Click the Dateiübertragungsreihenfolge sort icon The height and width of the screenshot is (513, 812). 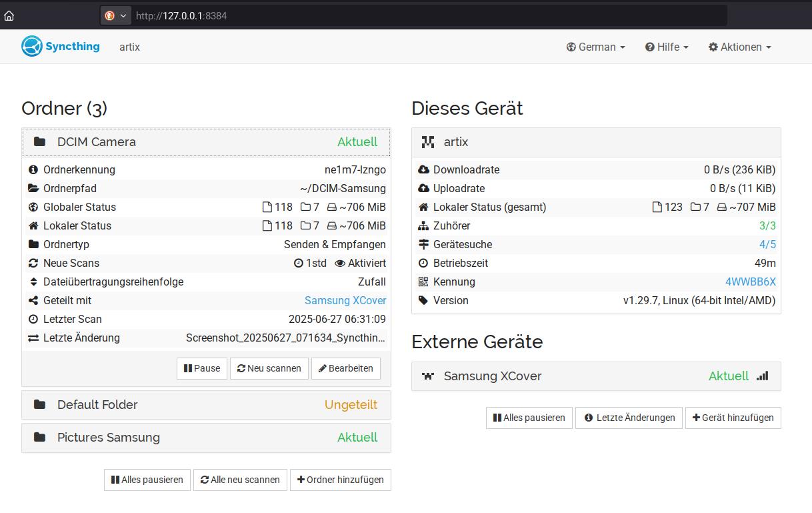coord(33,282)
